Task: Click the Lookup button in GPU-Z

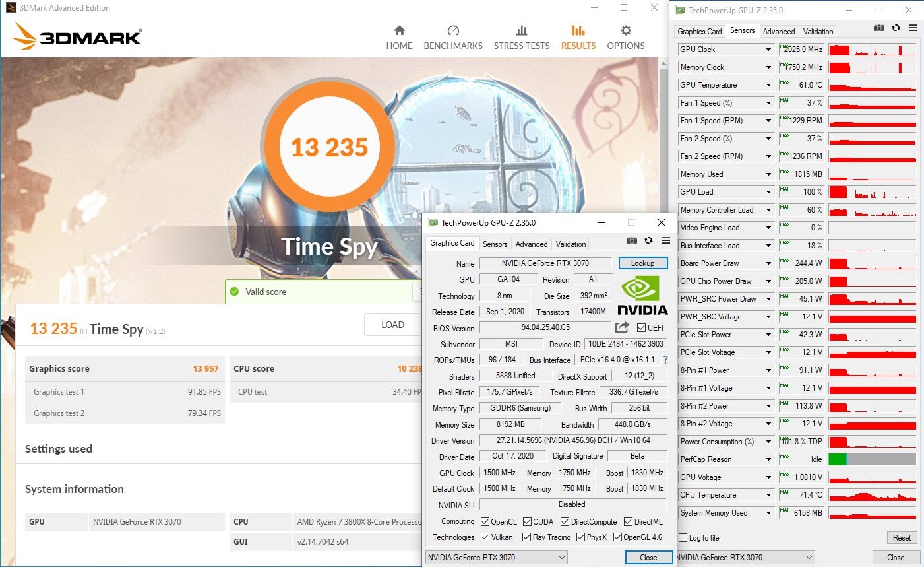Action: [642, 263]
